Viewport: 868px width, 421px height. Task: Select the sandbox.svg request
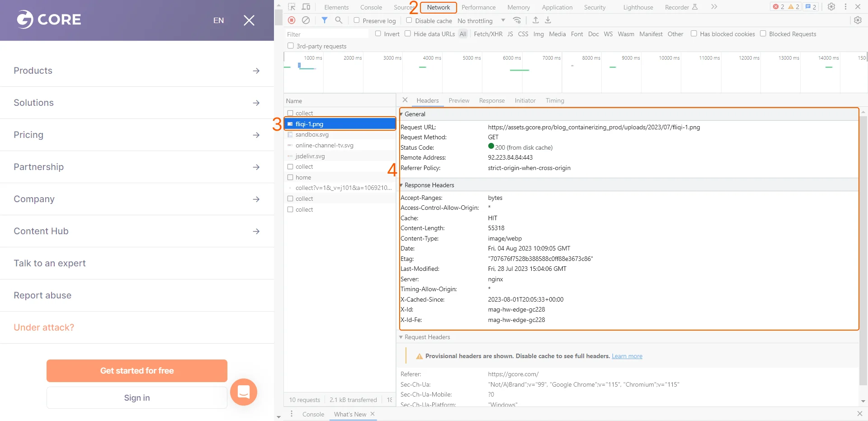tap(340, 134)
